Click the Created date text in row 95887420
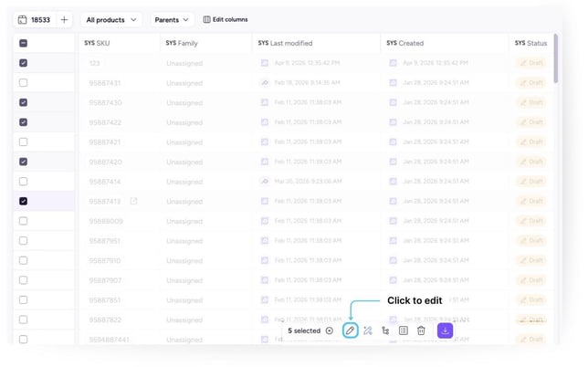 436,162
